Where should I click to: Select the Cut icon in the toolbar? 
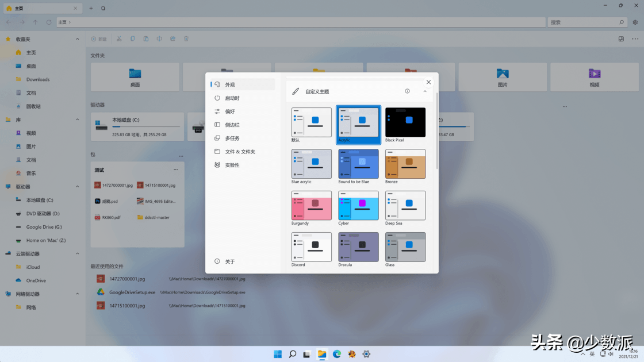(119, 38)
